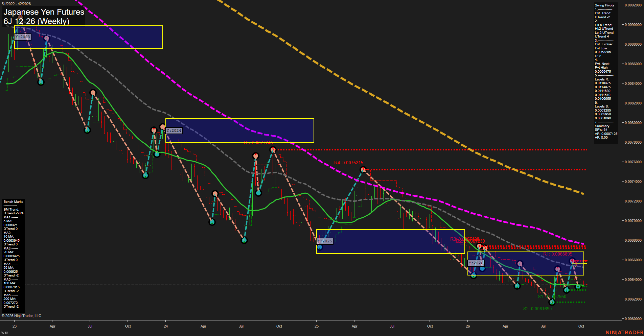The height and width of the screenshot is (336, 644).
Task: Click the swing high pivot marker at R4 level
Action: pyautogui.click(x=363, y=170)
